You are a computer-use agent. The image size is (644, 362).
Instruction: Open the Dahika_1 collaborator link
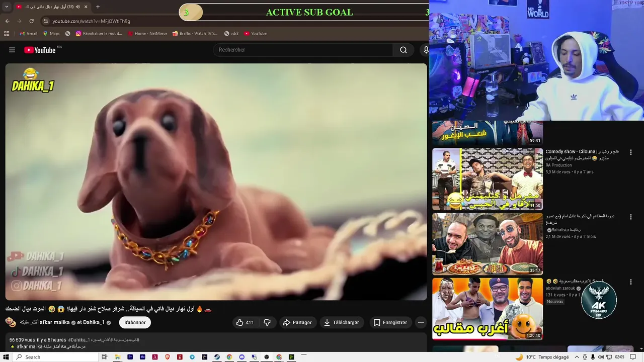pyautogui.click(x=94, y=322)
